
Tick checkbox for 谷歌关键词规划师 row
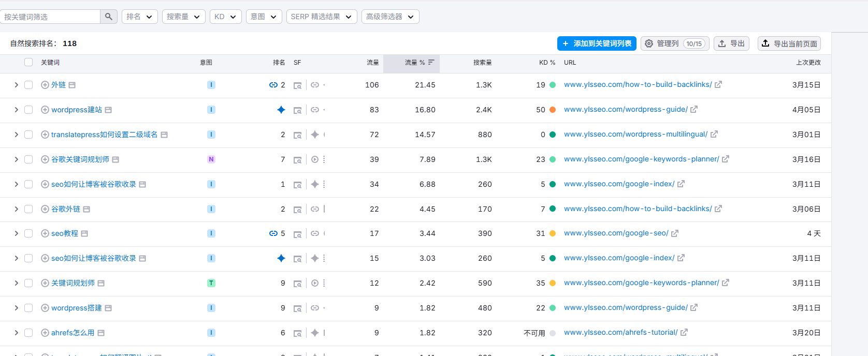click(x=28, y=159)
